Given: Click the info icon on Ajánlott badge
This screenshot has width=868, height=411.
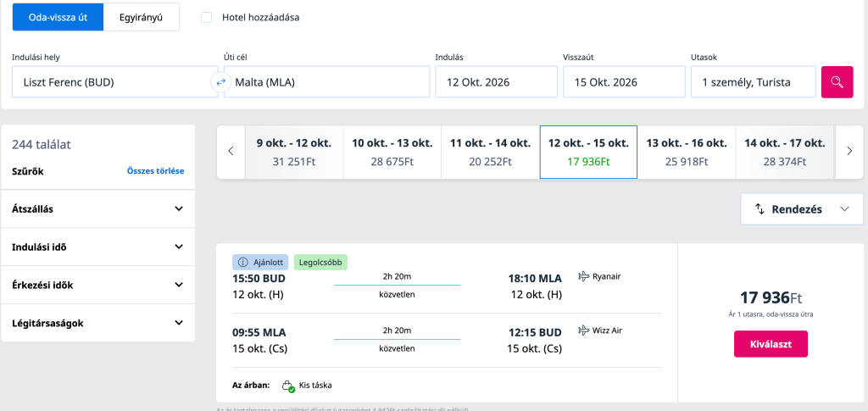Looking at the screenshot, I should point(242,262).
